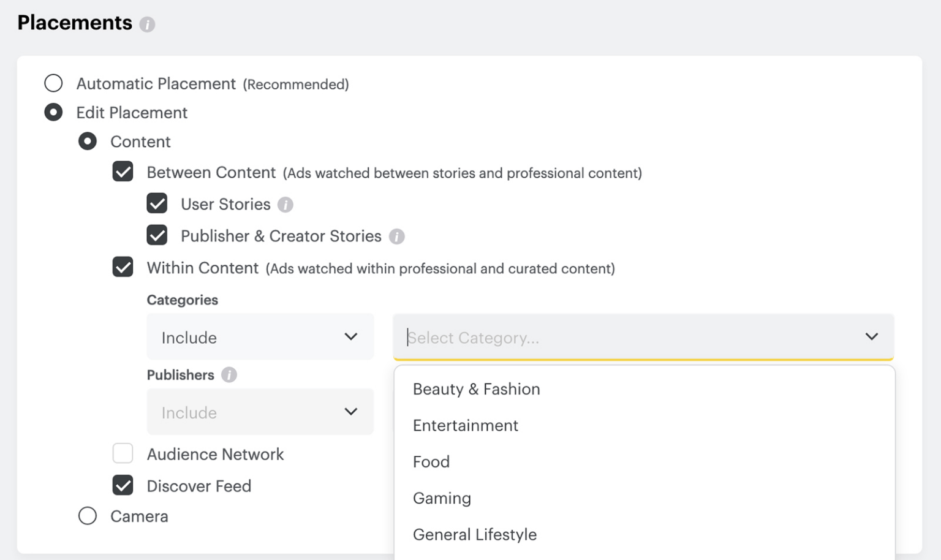Uncheck the Discover Feed option
The image size is (941, 560).
pyautogui.click(x=123, y=485)
